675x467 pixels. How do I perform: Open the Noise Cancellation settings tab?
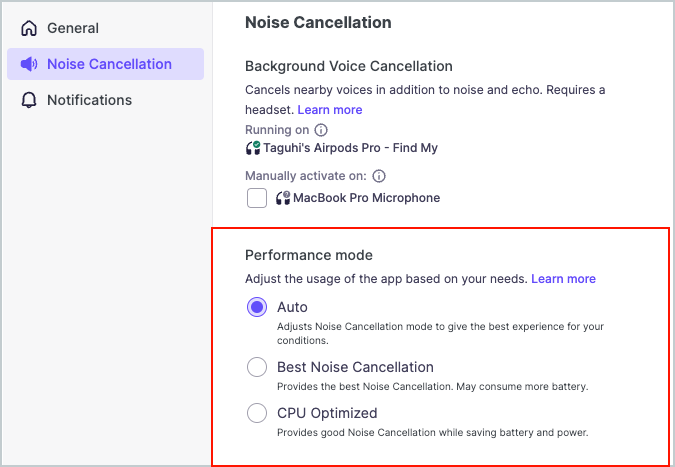(109, 64)
